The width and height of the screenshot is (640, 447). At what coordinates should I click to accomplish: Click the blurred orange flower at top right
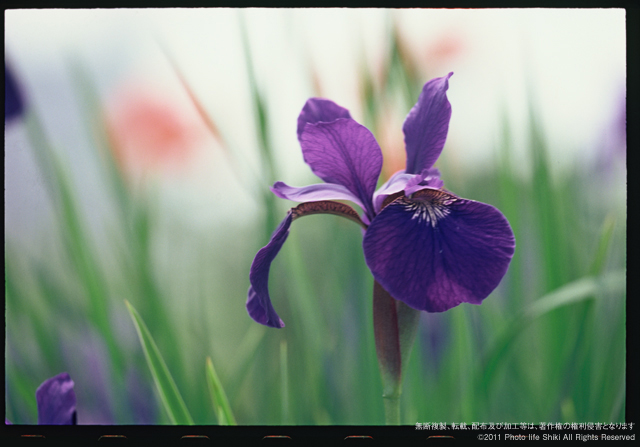click(x=442, y=47)
